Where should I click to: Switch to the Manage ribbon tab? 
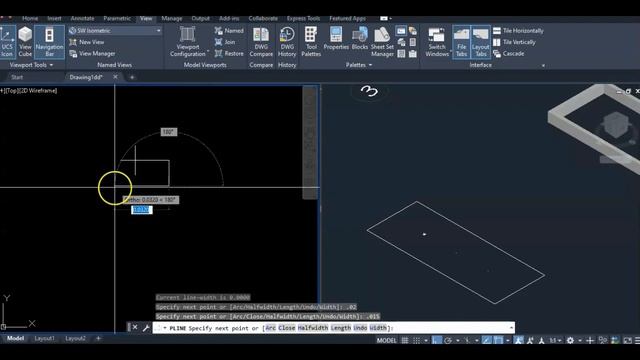(x=172, y=18)
